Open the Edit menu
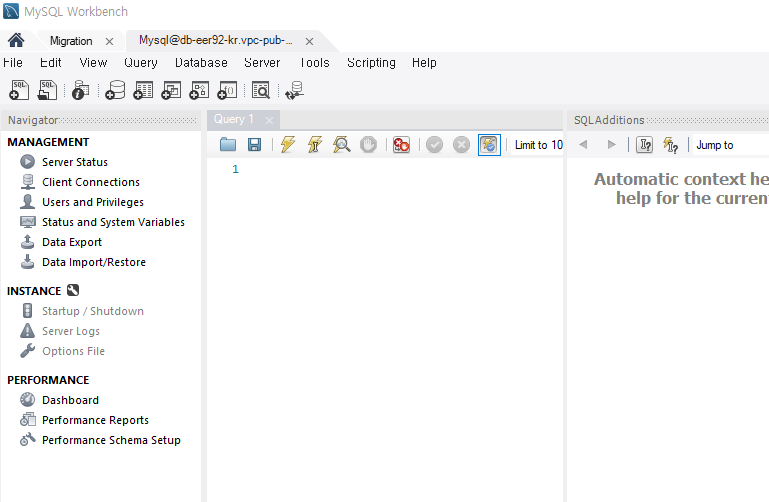This screenshot has height=502, width=769. coord(51,63)
